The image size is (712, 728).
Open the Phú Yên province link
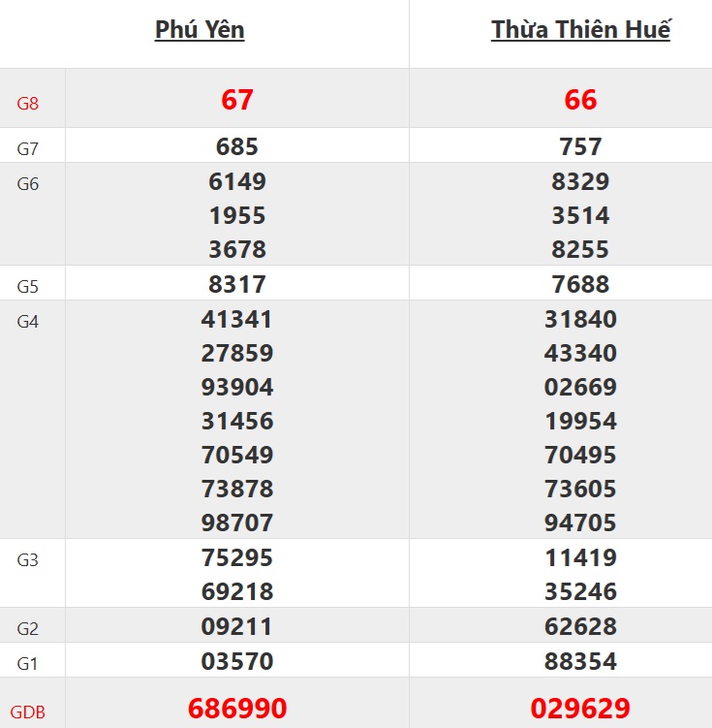[200, 30]
